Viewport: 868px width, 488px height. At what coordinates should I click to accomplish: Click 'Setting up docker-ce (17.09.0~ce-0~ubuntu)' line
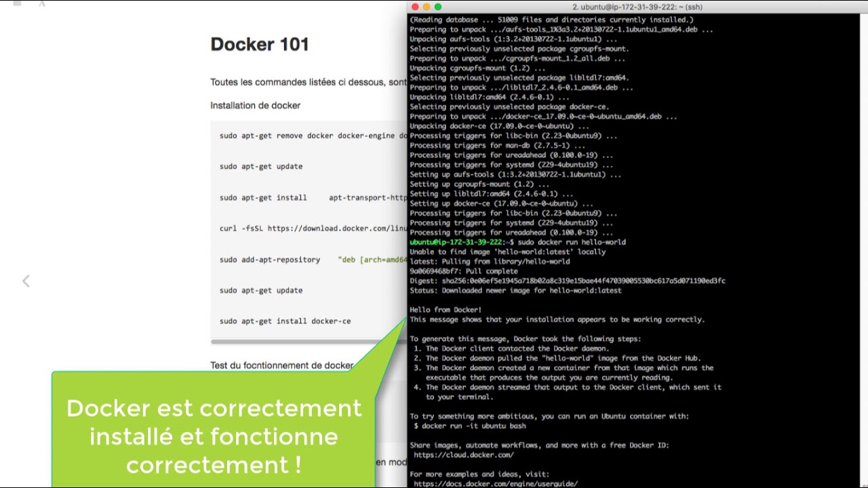(x=501, y=203)
